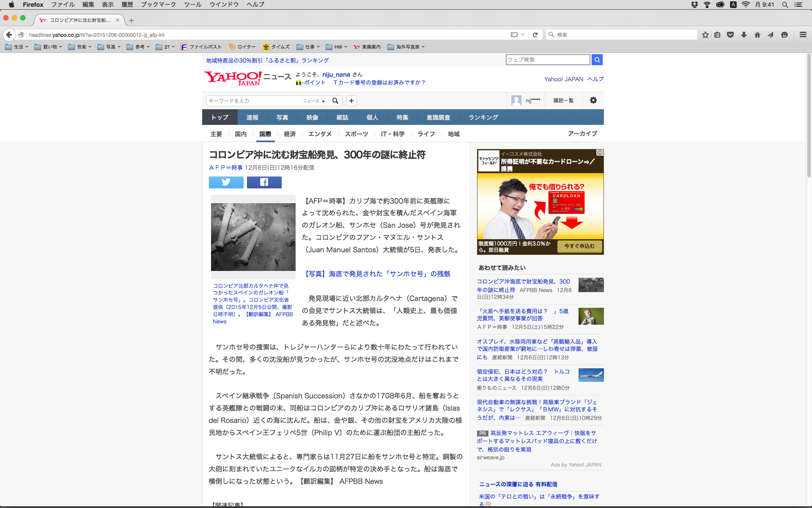
Task: Click the sunken ship article photo thumbnail
Action: [x=253, y=237]
